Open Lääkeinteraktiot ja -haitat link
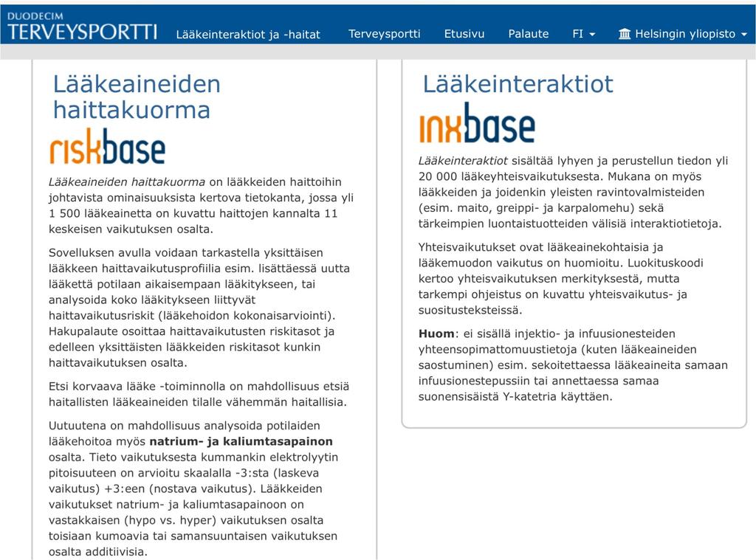Image resolution: width=756 pixels, height=560 pixels. (x=248, y=34)
